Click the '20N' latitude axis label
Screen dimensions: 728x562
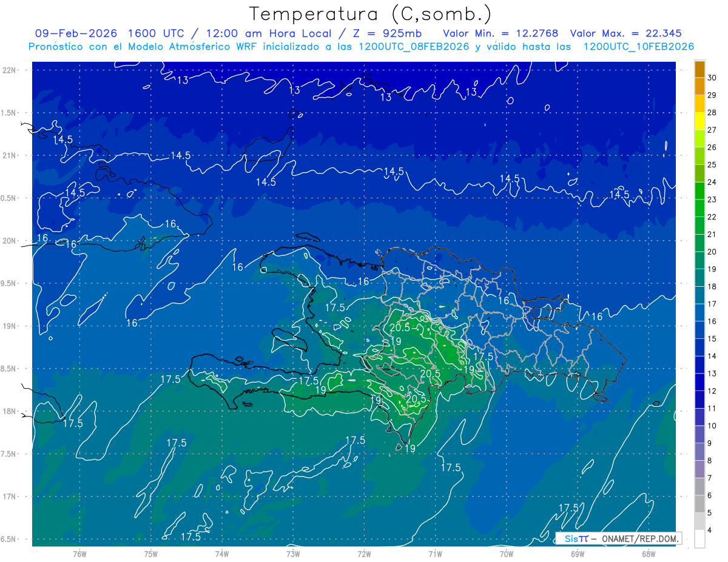coord(9,241)
